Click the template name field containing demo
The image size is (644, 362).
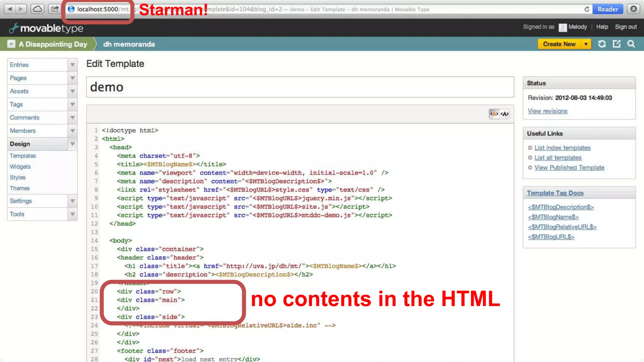tap(300, 87)
